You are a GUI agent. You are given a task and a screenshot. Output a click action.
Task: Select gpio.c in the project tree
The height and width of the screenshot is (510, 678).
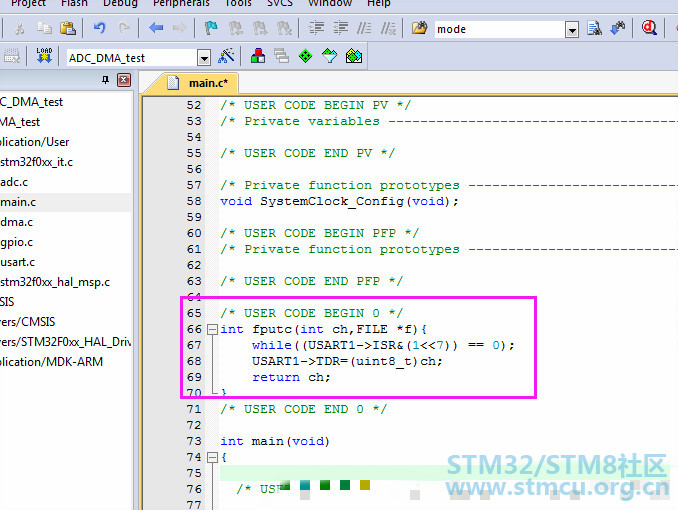tap(16, 242)
